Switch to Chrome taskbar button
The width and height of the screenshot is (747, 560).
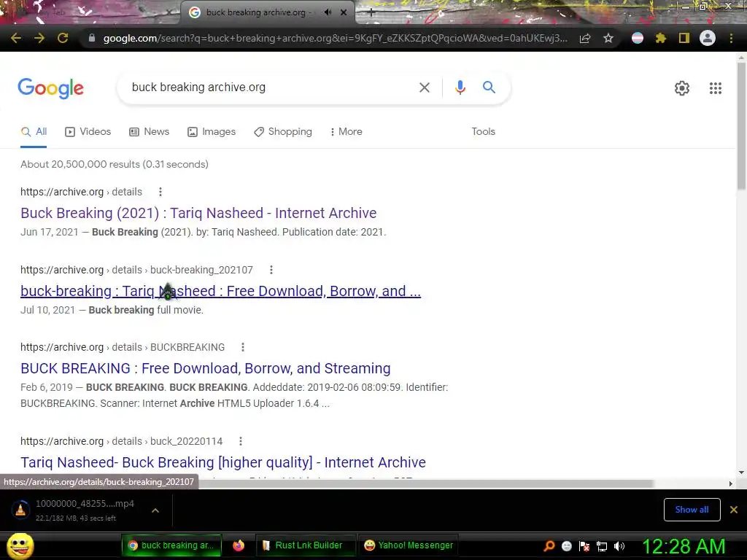point(171,545)
